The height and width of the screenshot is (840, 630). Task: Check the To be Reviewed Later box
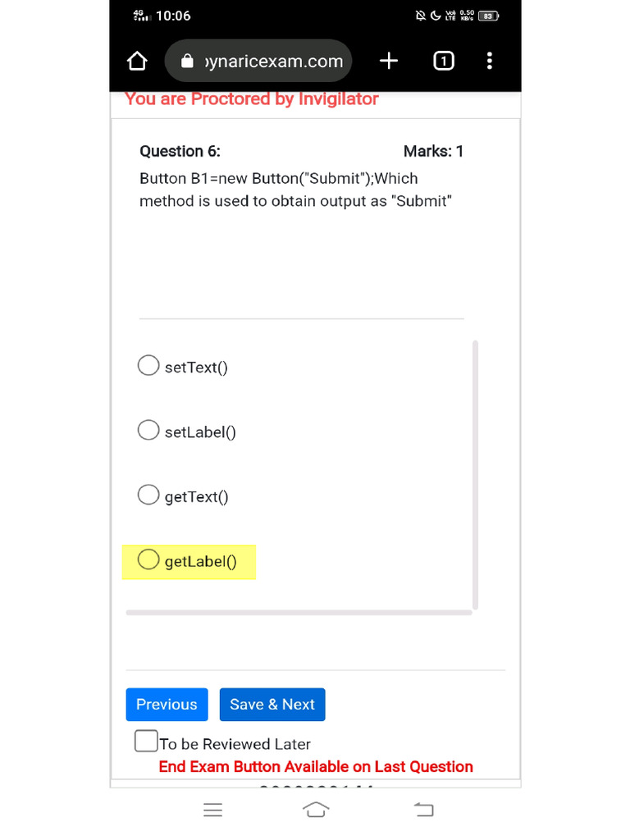pos(146,742)
